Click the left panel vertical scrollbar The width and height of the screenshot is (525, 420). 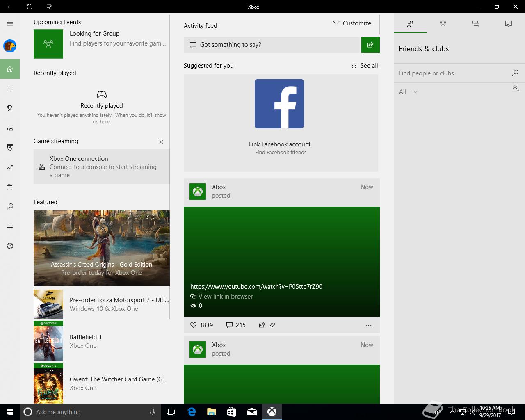(169, 167)
